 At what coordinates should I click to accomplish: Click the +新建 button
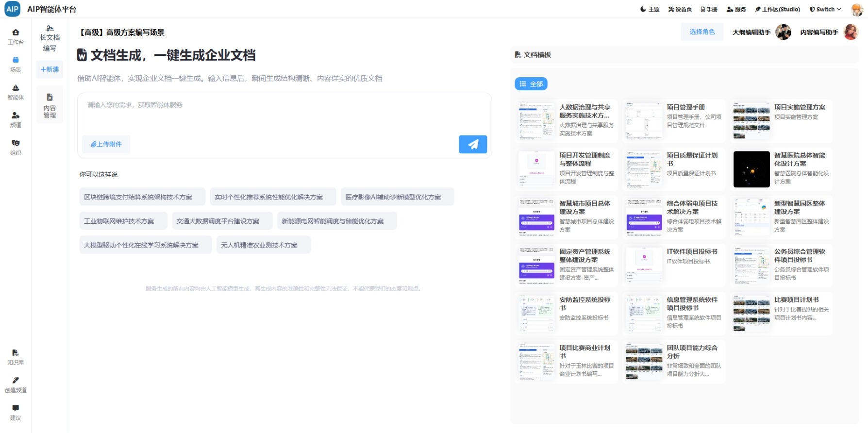pos(50,69)
